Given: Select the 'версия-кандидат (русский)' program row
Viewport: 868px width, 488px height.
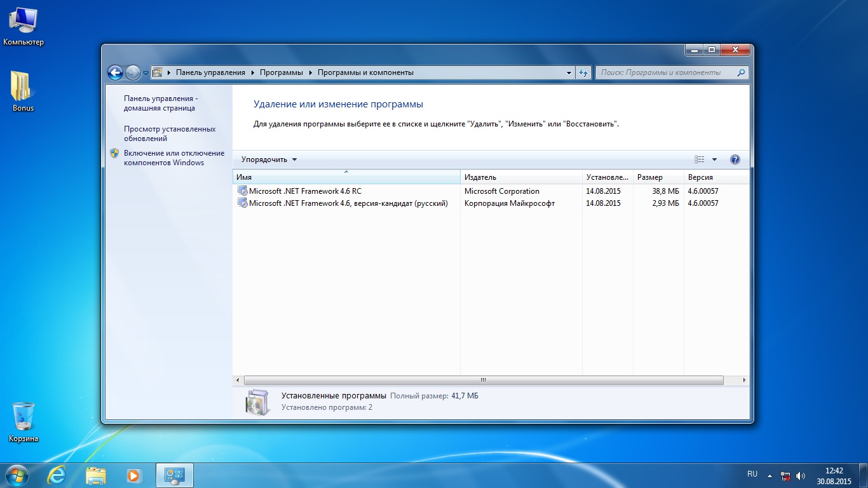Looking at the screenshot, I should 491,203.
